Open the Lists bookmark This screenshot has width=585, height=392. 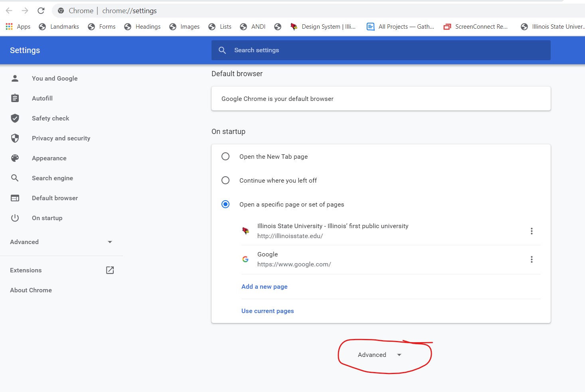point(220,27)
